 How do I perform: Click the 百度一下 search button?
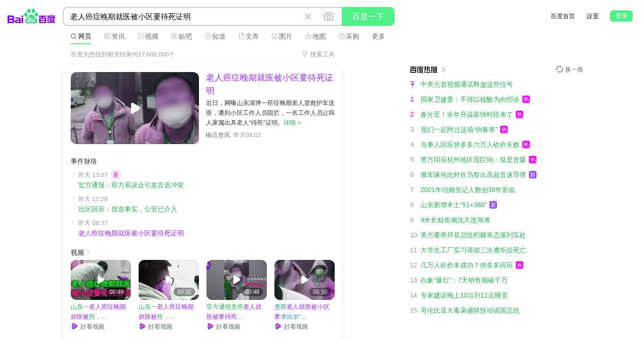[x=368, y=16]
